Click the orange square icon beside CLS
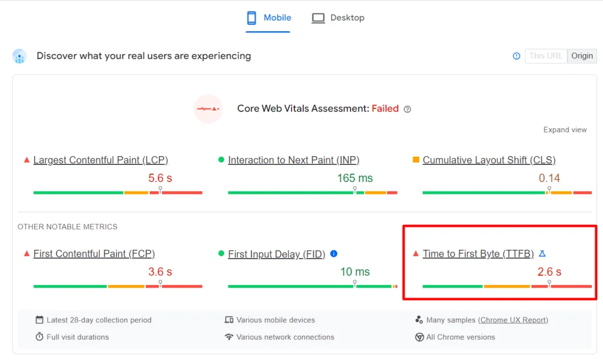603x364 pixels. (x=416, y=160)
